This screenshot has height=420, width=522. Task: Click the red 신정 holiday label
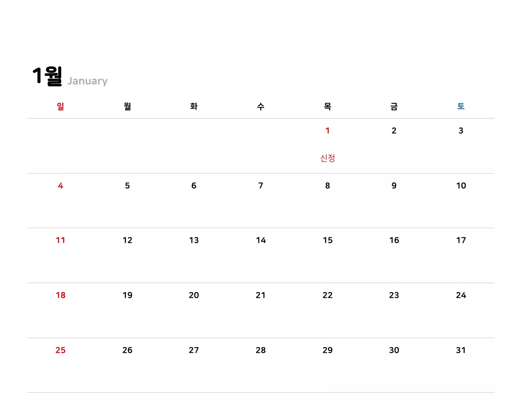pyautogui.click(x=327, y=158)
